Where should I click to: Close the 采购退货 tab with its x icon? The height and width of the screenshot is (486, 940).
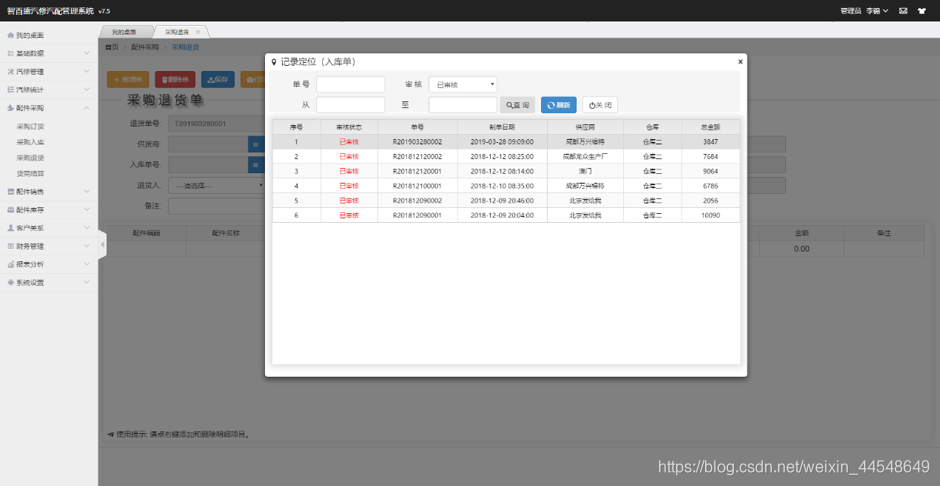(x=198, y=32)
